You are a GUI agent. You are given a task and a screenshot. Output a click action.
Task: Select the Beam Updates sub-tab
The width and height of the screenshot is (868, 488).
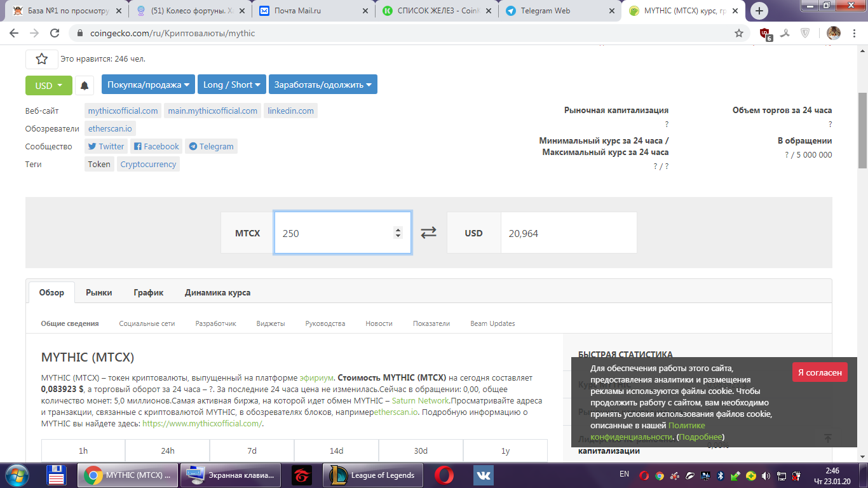click(x=492, y=323)
